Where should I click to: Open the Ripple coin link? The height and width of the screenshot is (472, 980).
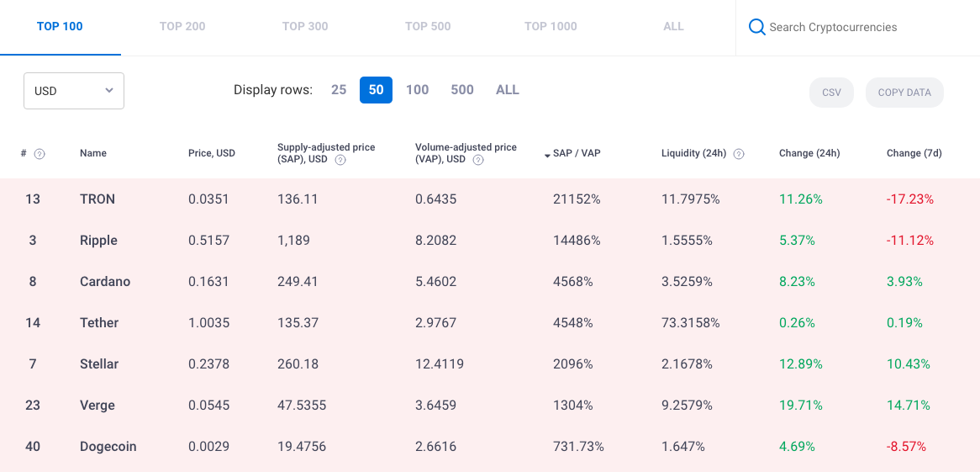tap(98, 241)
